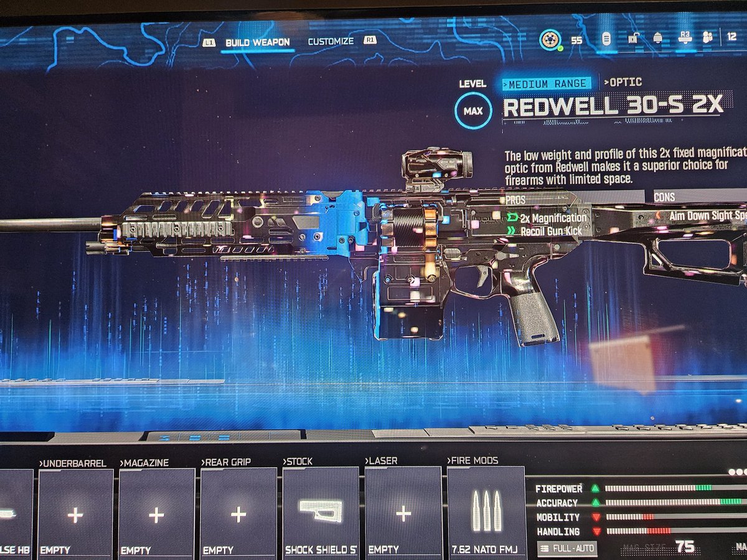The image size is (747, 560).
Task: Click the red Handling decrease arrow
Action: click(596, 531)
